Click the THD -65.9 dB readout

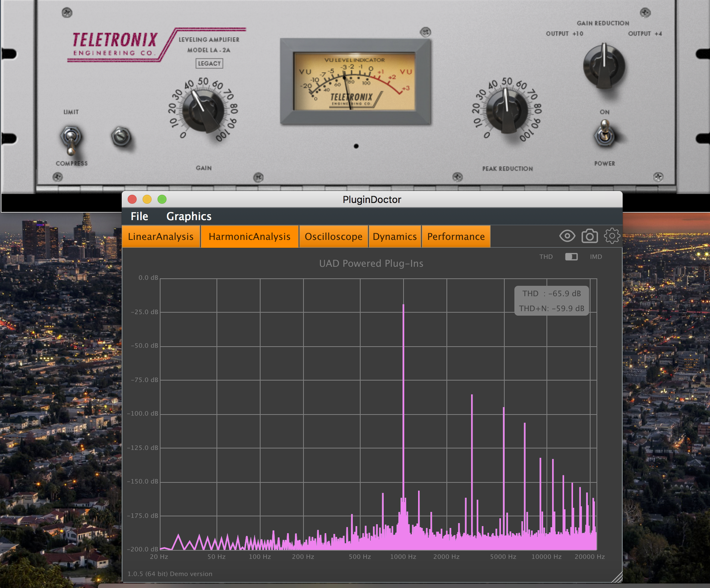552,294
